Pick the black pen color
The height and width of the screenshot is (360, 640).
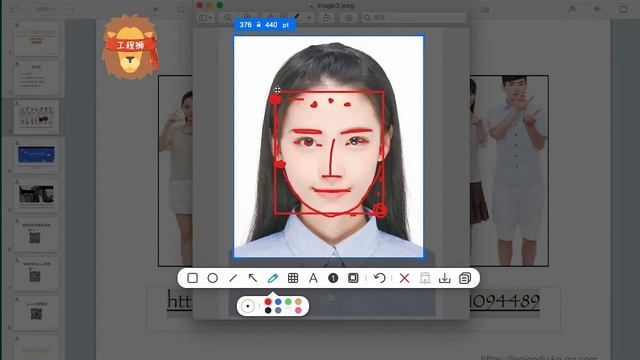point(268,311)
